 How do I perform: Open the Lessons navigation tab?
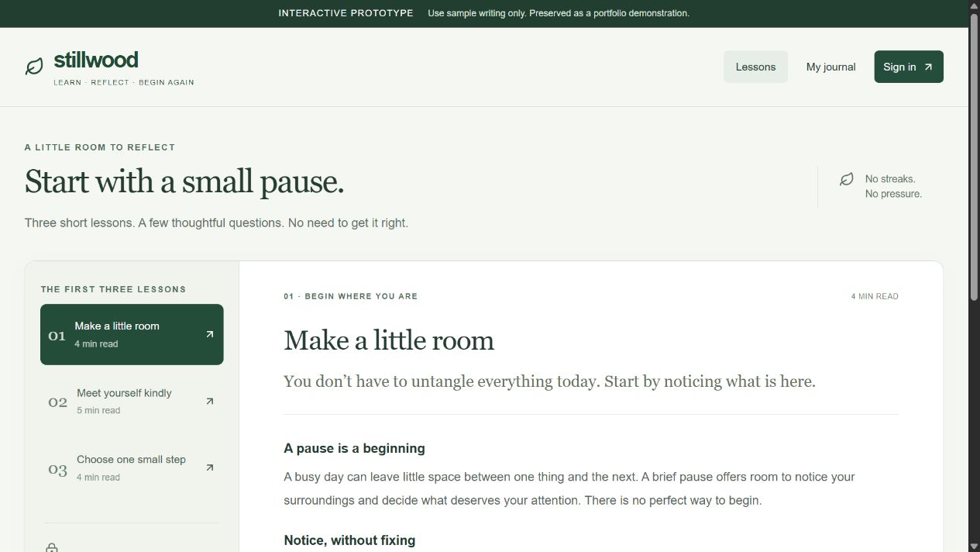click(755, 67)
